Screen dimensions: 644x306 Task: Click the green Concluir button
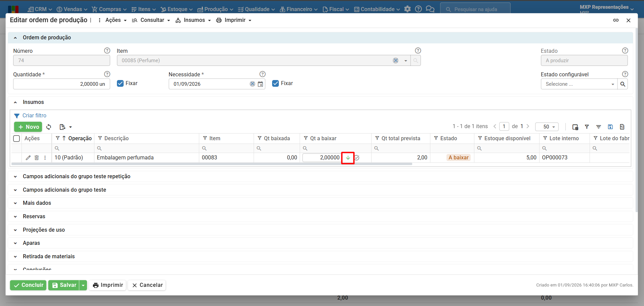click(28, 285)
